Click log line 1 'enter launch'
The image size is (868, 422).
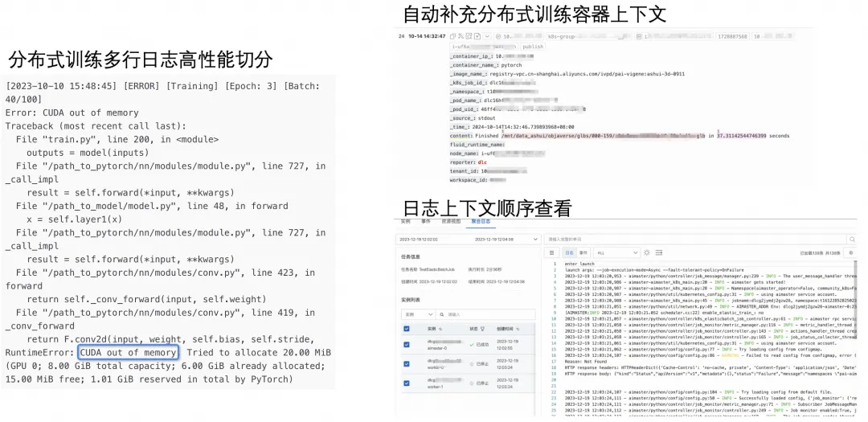click(x=579, y=264)
